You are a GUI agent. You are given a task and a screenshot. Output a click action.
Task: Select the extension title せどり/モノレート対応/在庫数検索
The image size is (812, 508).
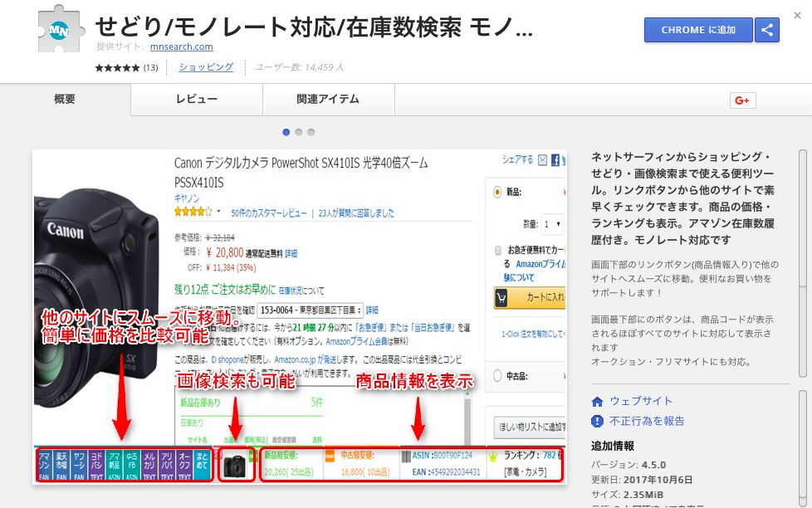pyautogui.click(x=314, y=27)
